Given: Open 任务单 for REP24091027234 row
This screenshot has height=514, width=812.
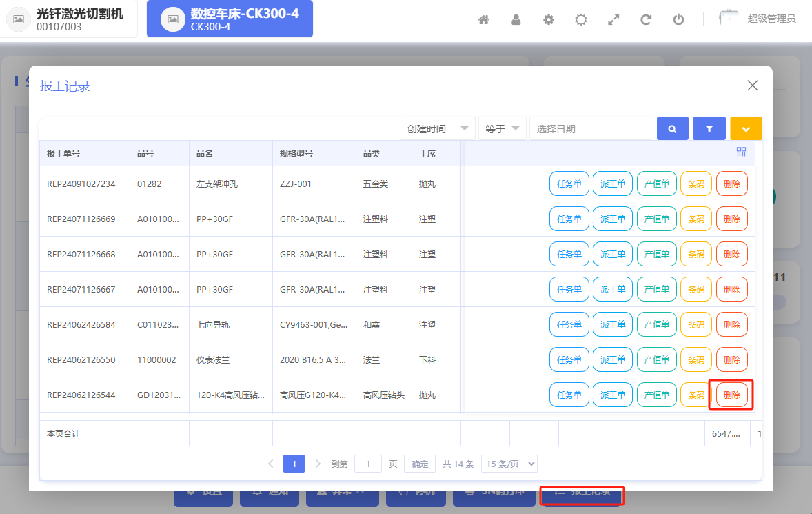Looking at the screenshot, I should (x=569, y=184).
